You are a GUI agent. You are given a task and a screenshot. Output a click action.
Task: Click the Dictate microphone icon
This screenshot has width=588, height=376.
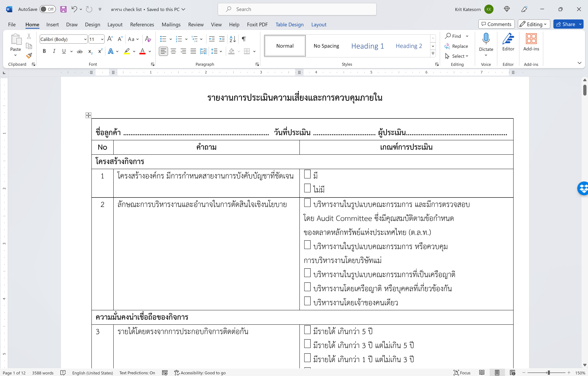[x=486, y=39]
